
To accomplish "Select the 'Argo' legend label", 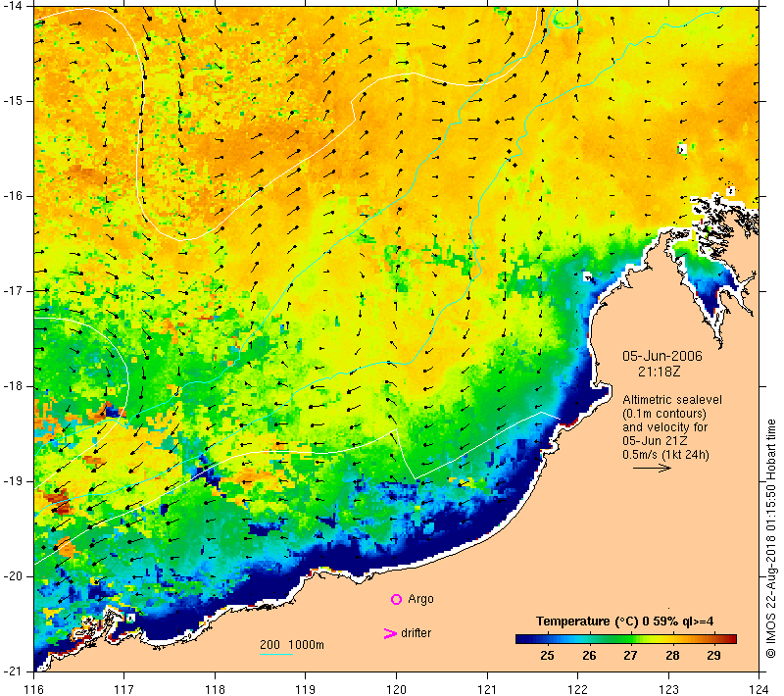I will pos(420,599).
